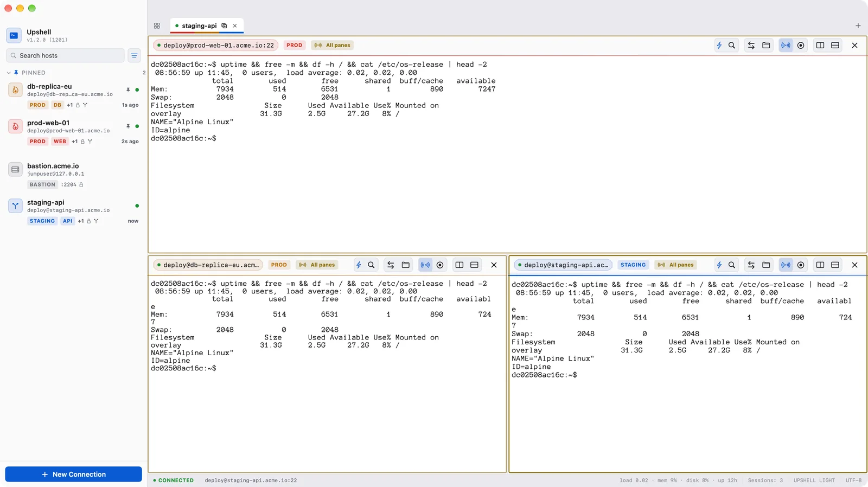Select the db-replica-eu host entry
Image resolution: width=868 pixels, height=487 pixels.
73,95
